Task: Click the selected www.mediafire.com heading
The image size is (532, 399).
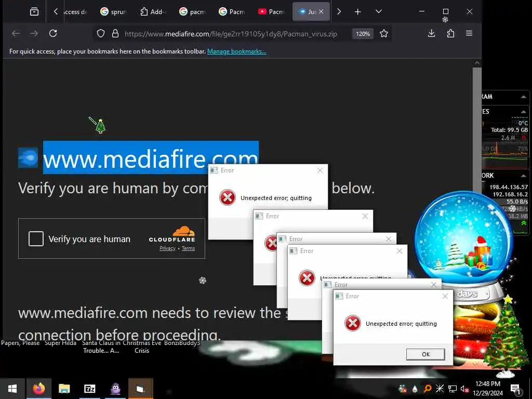Action: click(x=151, y=158)
